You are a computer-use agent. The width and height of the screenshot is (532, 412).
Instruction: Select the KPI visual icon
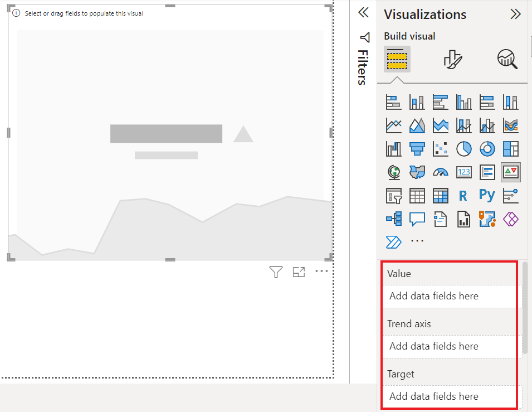tap(511, 172)
